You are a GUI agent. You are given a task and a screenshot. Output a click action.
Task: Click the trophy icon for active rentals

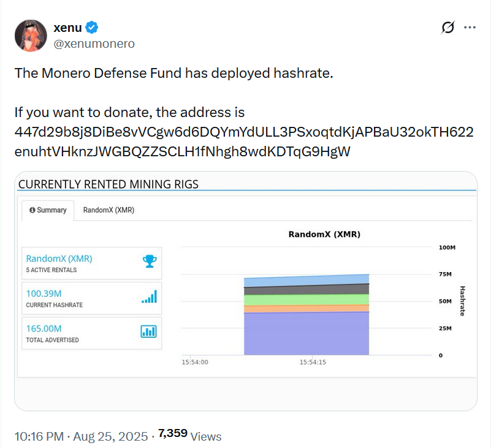click(149, 262)
